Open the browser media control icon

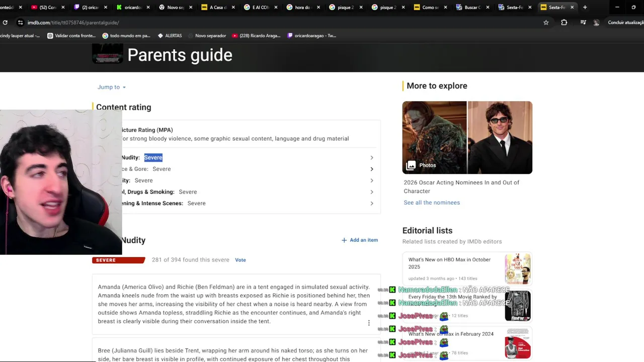click(x=583, y=23)
